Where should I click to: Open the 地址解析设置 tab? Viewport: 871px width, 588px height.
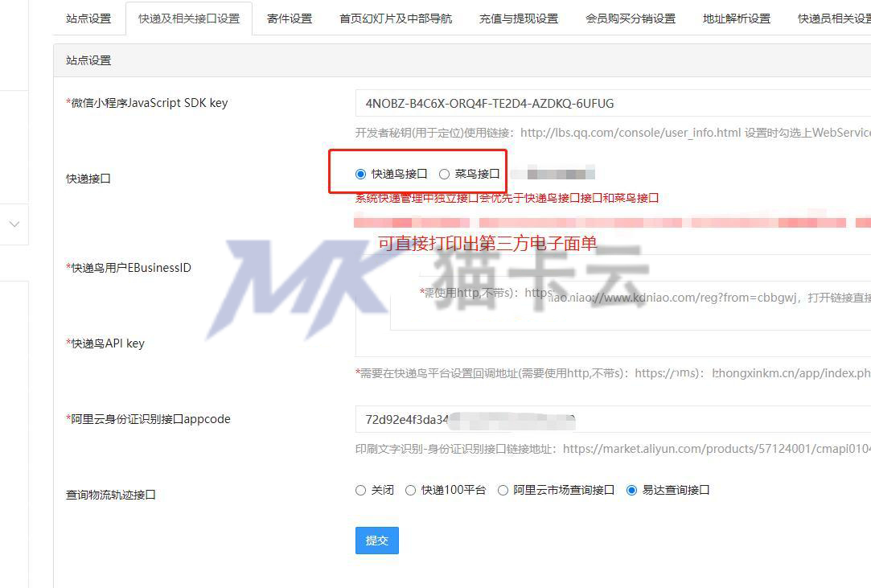(737, 19)
